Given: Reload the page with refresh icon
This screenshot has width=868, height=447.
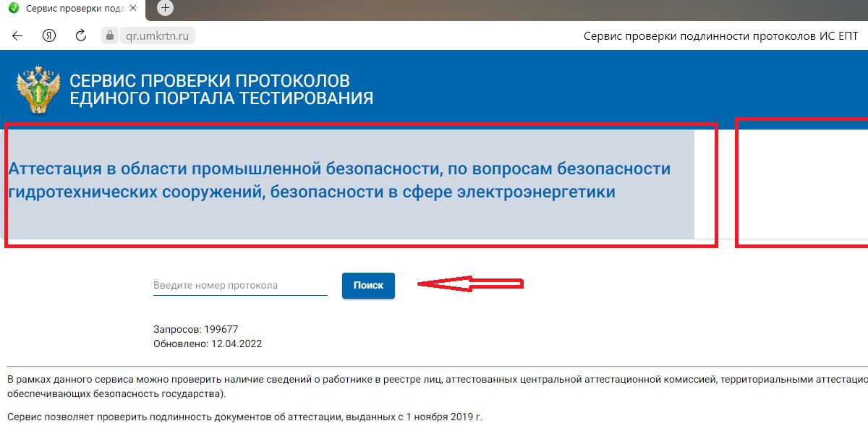Looking at the screenshot, I should (81, 35).
